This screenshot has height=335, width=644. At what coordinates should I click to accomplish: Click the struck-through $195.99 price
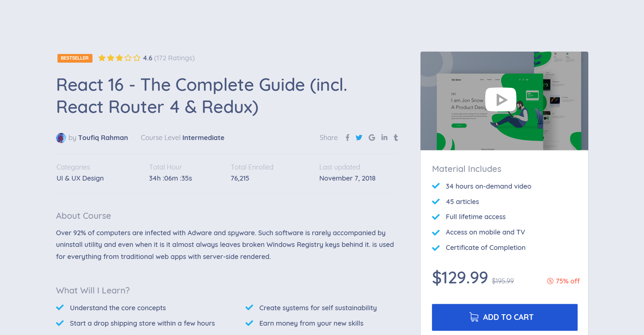(x=503, y=281)
